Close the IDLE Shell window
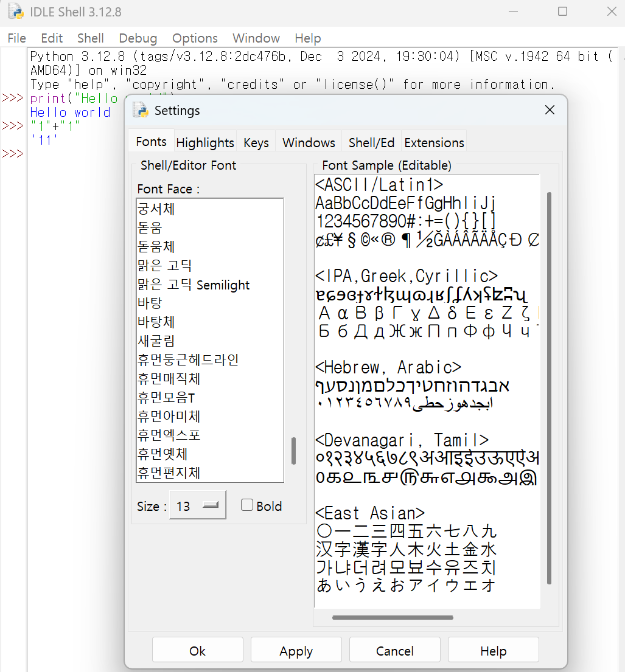This screenshot has width=625, height=672. point(612,12)
